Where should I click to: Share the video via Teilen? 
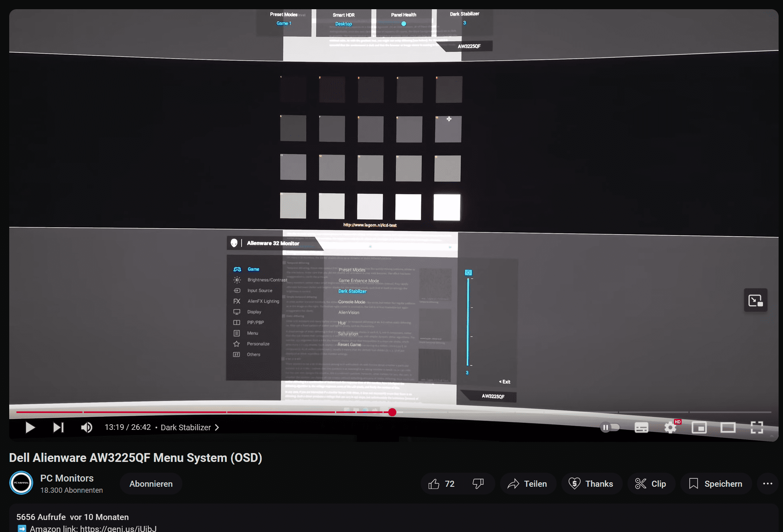click(x=527, y=484)
